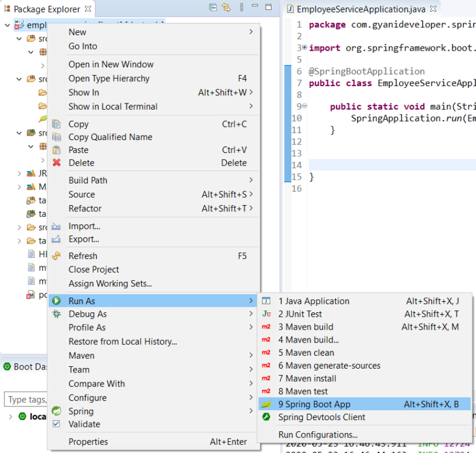Click Spring leaf icon in menu

click(x=56, y=411)
